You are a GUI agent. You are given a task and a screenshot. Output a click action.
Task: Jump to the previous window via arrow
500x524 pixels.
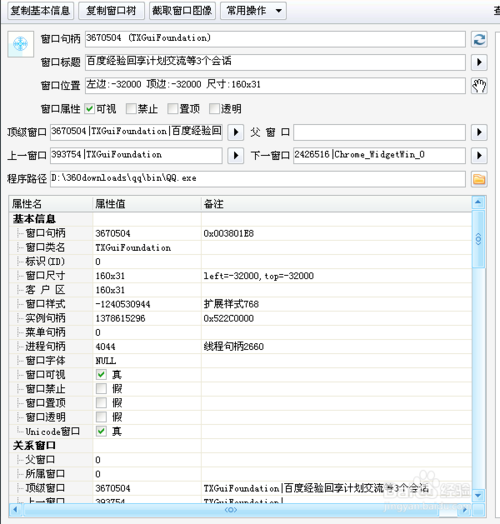point(236,155)
